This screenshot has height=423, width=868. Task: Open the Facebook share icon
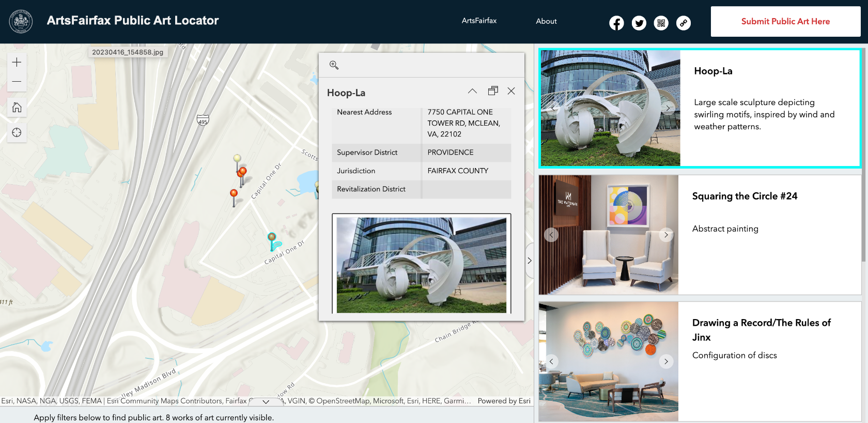616,23
